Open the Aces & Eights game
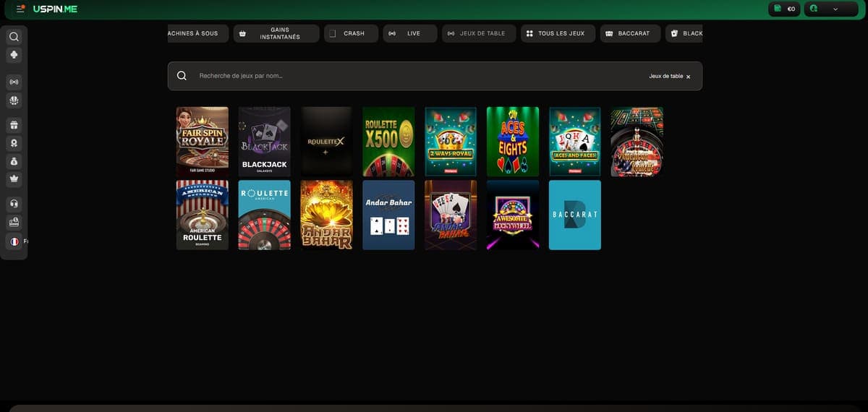 click(513, 142)
